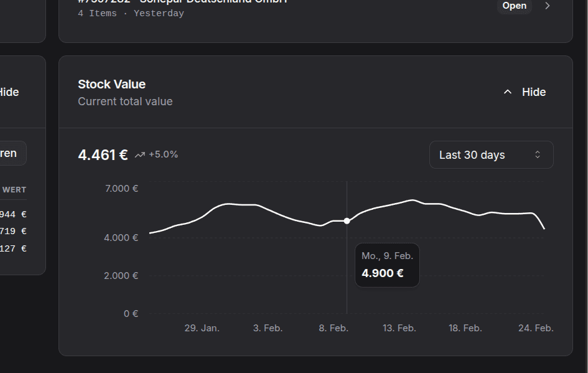Image resolution: width=588 pixels, height=373 pixels.
Task: Click the tooltip showing 4.900 €
Action: [387, 265]
